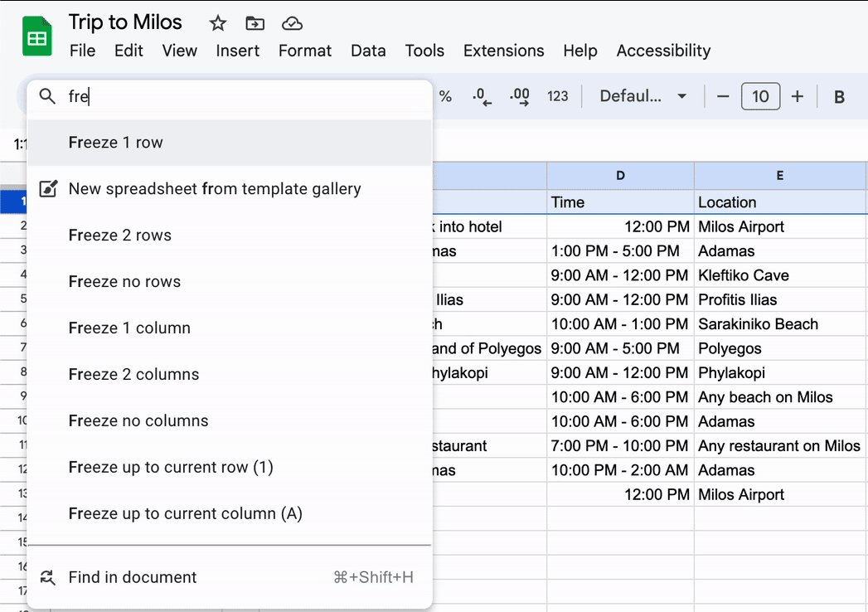Screen dimensions: 868x612
Task: Toggle bold formatting
Action: (x=839, y=97)
